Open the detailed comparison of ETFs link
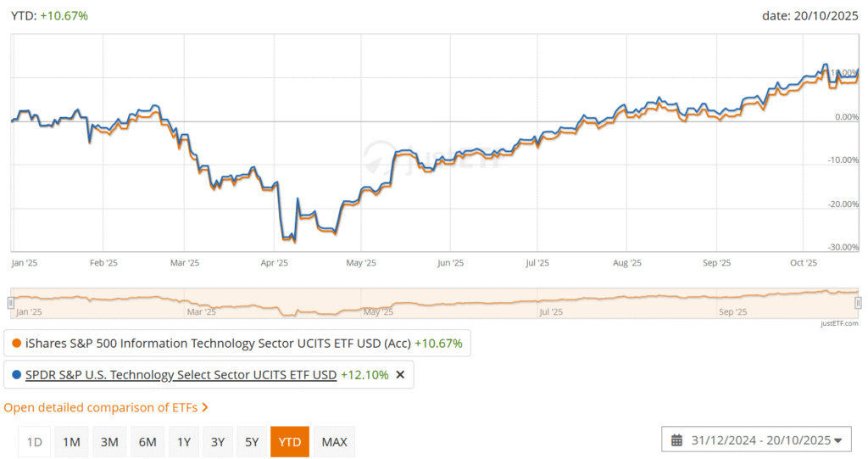The height and width of the screenshot is (459, 868). 100,408
